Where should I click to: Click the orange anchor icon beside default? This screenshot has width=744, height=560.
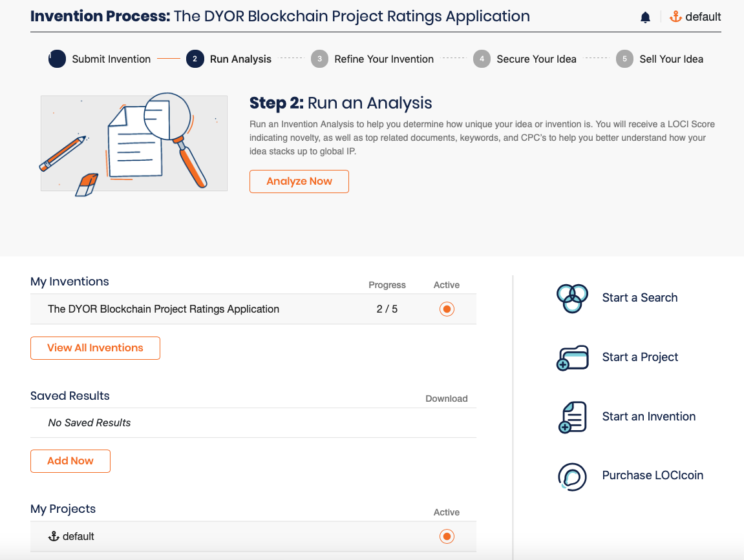(675, 17)
